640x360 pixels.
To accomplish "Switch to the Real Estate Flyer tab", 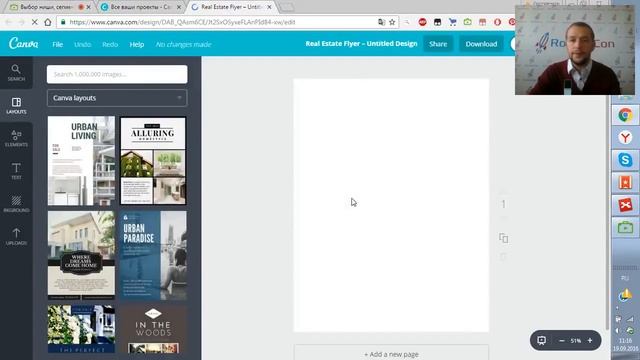I will point(231,7).
